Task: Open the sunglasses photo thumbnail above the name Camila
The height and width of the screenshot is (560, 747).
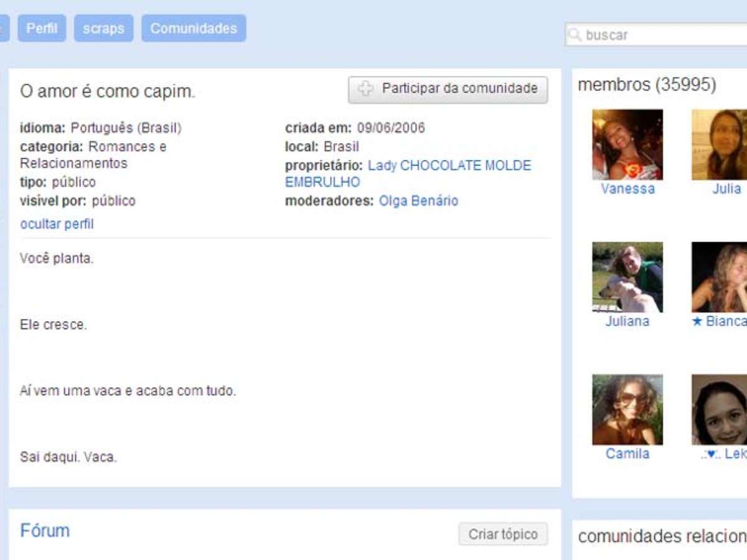Action: point(627,409)
